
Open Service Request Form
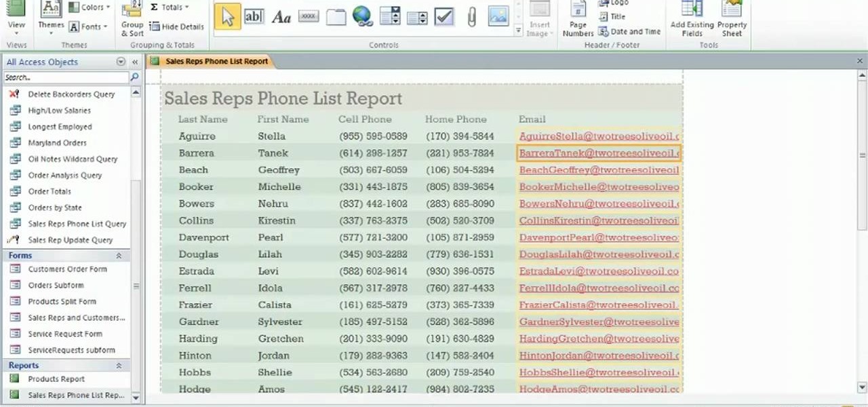coord(66,334)
